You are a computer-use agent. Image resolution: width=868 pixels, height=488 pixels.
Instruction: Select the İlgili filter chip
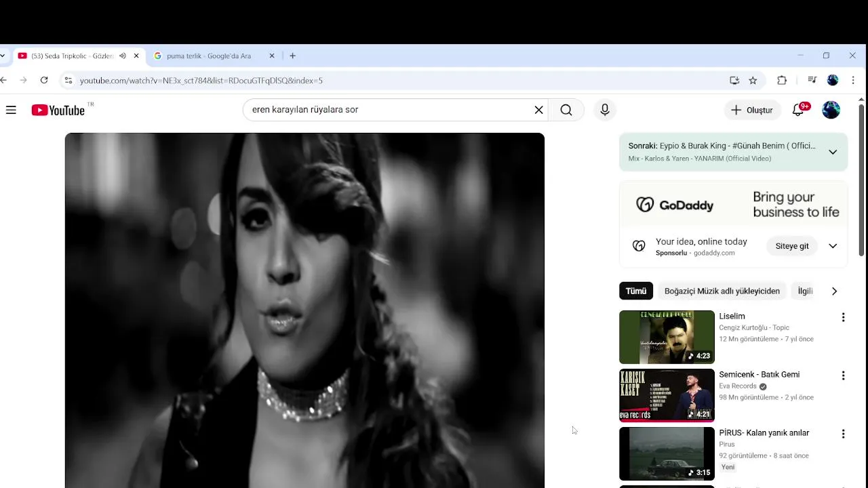(805, 291)
